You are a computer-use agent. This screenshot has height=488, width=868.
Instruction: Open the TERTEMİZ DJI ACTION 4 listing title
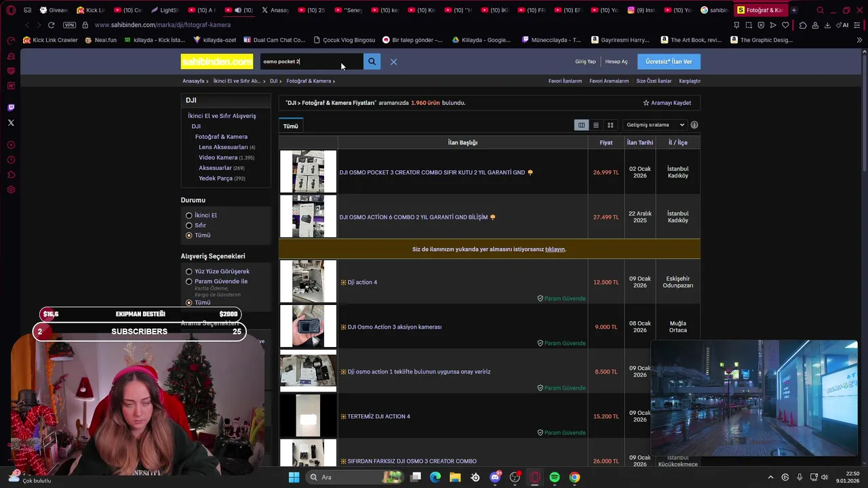[x=378, y=416]
